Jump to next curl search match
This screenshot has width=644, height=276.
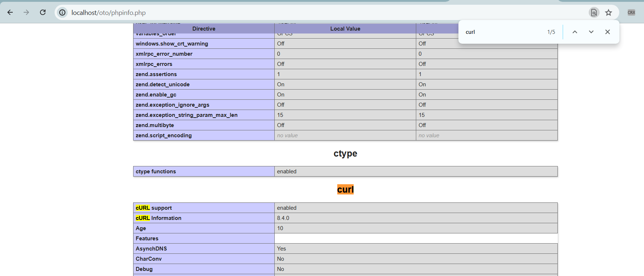point(591,32)
